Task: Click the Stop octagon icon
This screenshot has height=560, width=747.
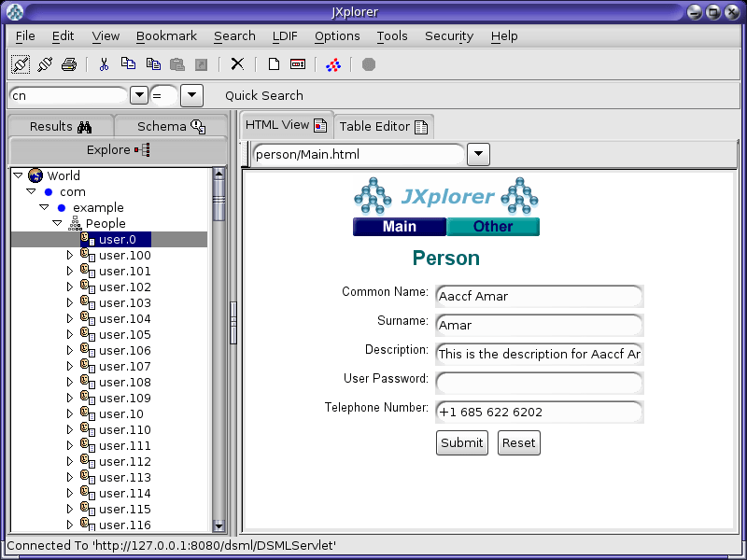Action: [369, 64]
